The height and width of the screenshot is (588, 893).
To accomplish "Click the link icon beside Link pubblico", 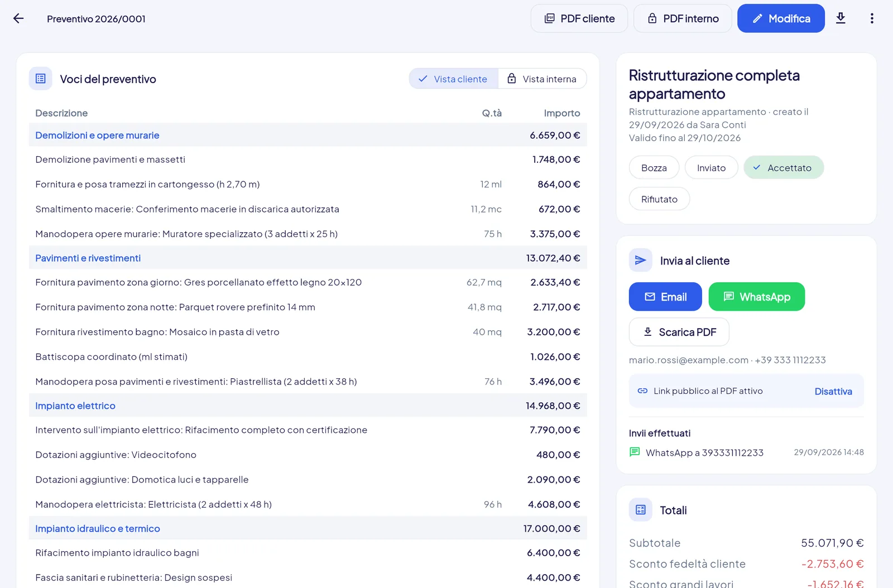I will pos(642,391).
